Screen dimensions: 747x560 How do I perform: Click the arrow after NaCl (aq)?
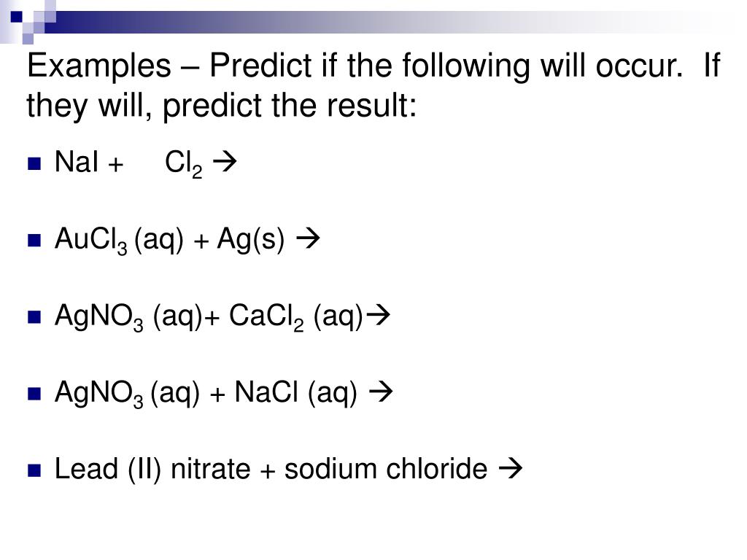tap(382, 393)
